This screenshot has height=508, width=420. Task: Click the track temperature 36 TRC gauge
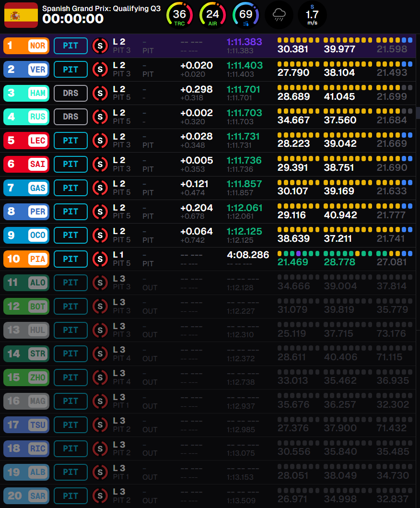click(x=179, y=15)
